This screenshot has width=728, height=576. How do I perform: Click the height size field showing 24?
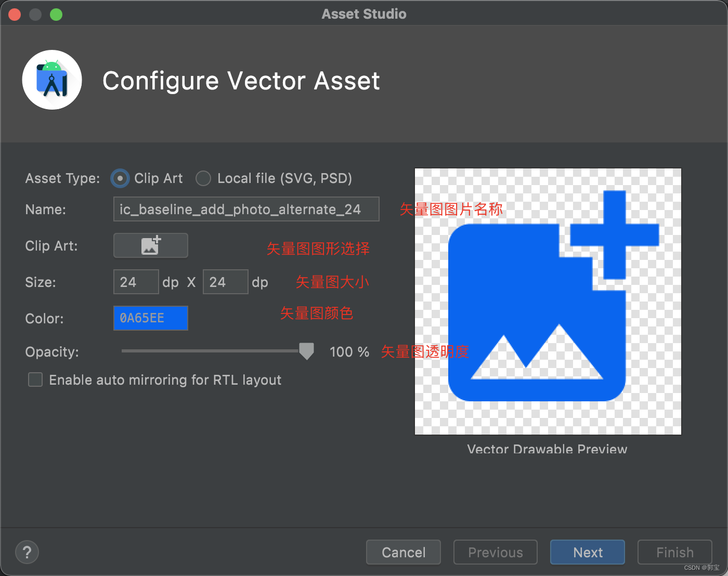tap(226, 282)
